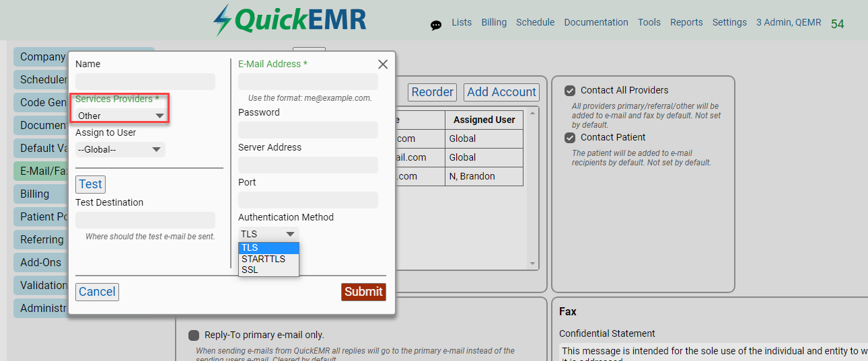
Task: Click the Fax confidential statement text box
Action: [x=713, y=352]
